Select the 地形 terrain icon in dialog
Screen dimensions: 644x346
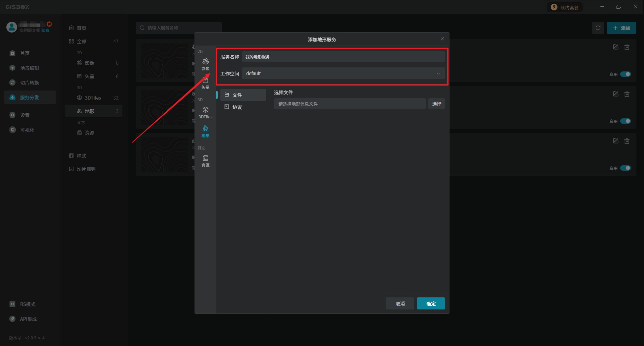(205, 131)
